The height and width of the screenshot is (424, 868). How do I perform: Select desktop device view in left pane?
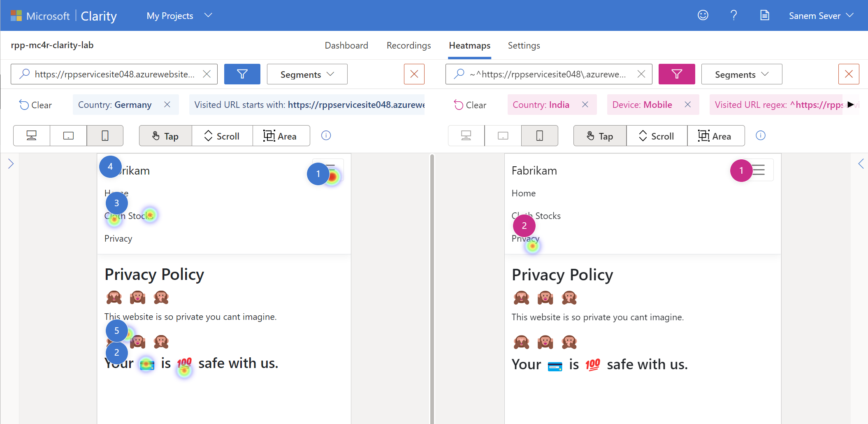32,135
